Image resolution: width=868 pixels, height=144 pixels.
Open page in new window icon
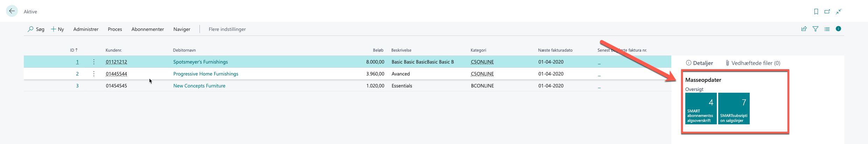(827, 12)
